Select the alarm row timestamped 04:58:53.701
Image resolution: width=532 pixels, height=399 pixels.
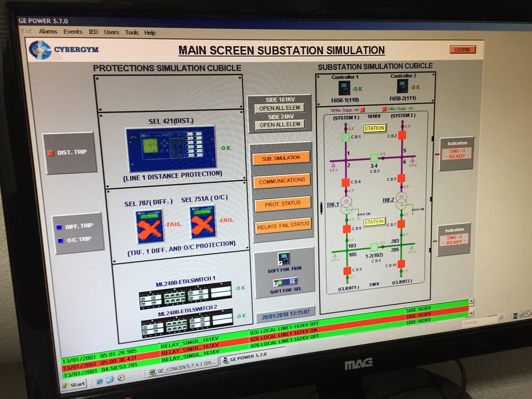tap(264, 344)
